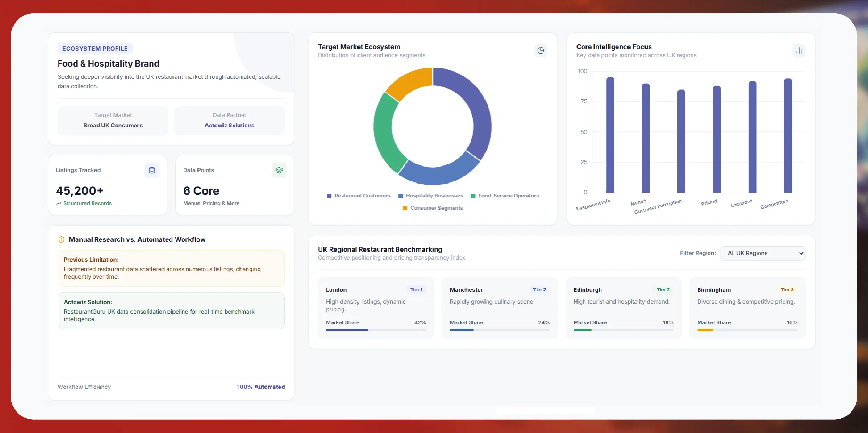Click the 'Workflow Efficiency' label
This screenshot has height=433, width=868.
(x=84, y=387)
